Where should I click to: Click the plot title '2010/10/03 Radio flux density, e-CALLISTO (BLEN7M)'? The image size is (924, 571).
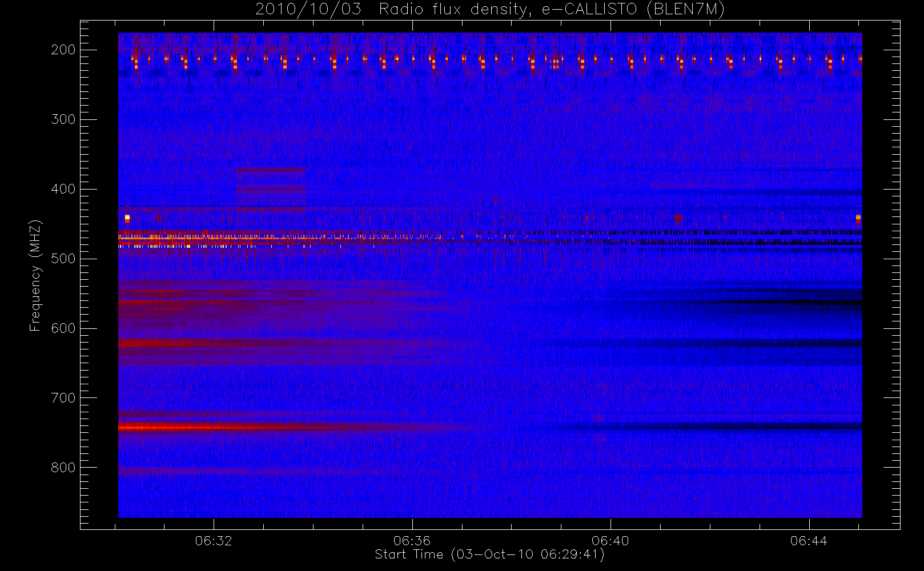(490, 9)
